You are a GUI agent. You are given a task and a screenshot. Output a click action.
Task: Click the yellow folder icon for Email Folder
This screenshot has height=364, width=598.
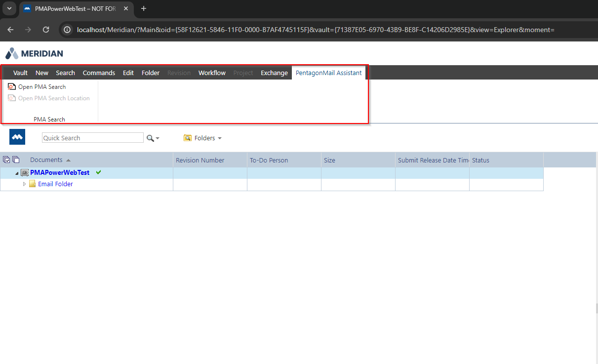[32, 184]
